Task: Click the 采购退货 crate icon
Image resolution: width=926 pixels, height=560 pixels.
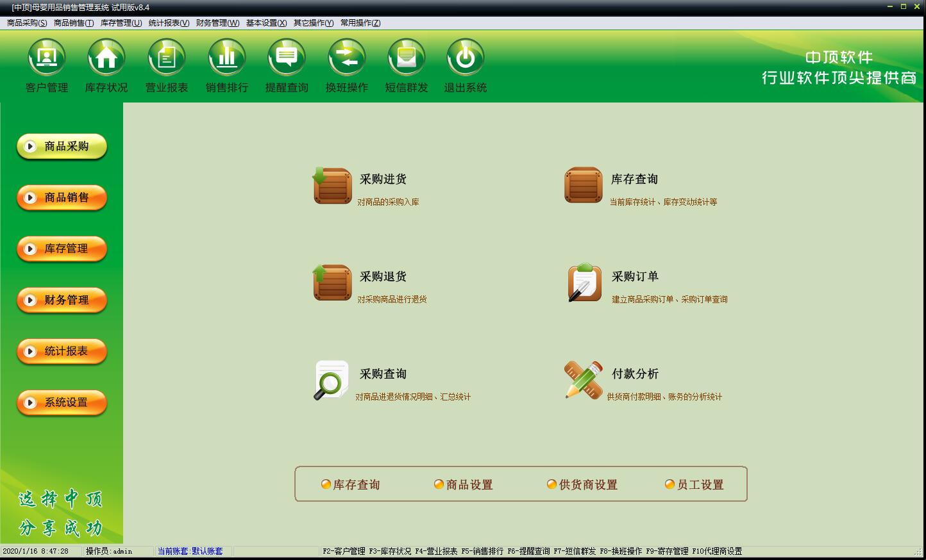Action: (332, 283)
